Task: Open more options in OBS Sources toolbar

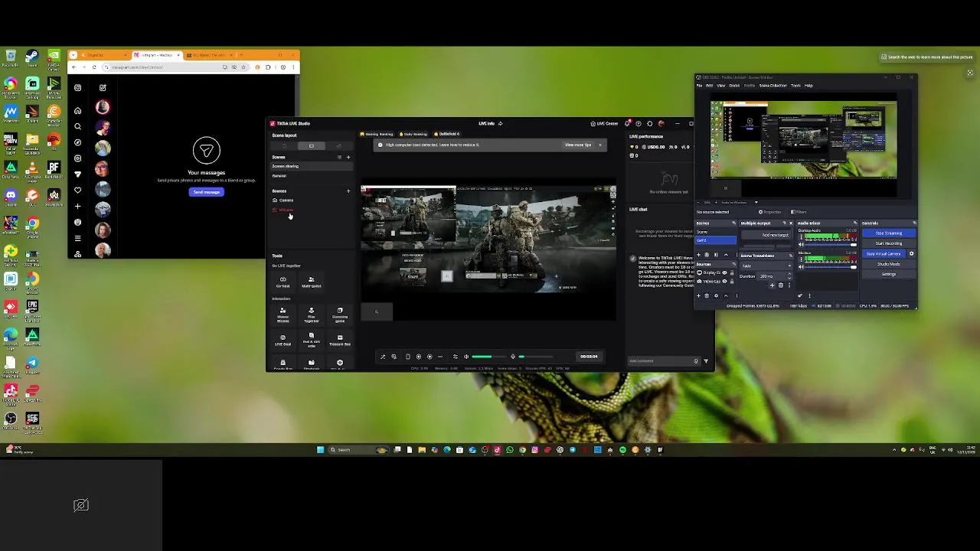Action: click(x=737, y=295)
